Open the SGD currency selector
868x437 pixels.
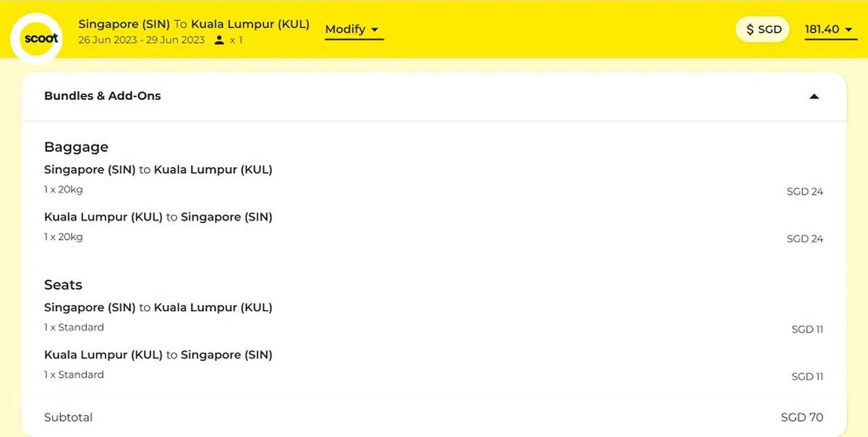point(764,30)
